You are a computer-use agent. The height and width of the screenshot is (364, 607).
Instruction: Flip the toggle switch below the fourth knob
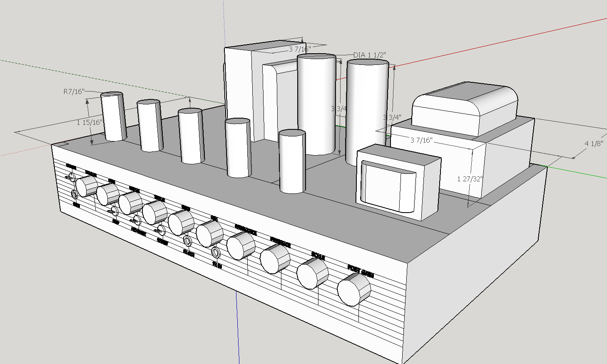[x=160, y=230]
